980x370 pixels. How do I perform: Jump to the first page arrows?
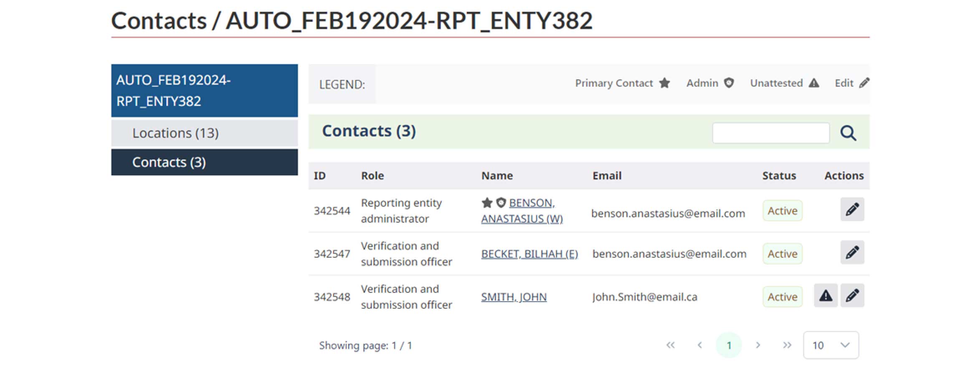pos(671,345)
